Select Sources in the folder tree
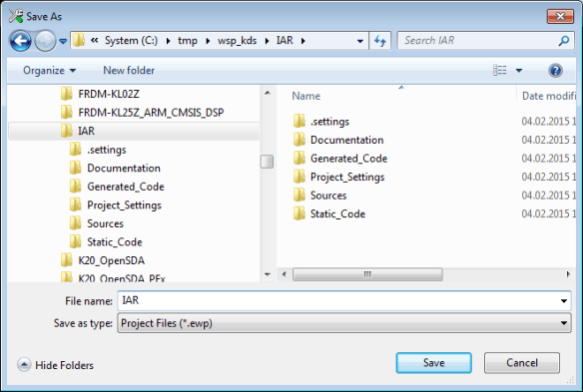 [x=105, y=223]
